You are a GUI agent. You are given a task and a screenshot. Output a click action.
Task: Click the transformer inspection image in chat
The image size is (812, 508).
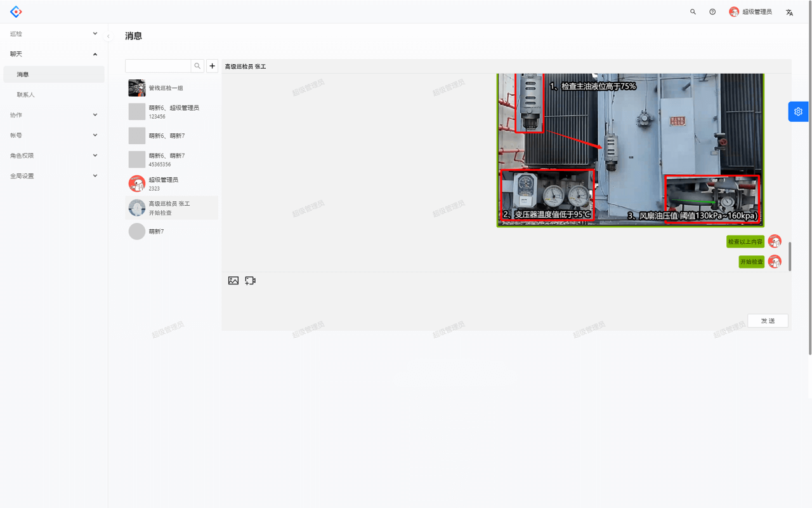pos(630,150)
